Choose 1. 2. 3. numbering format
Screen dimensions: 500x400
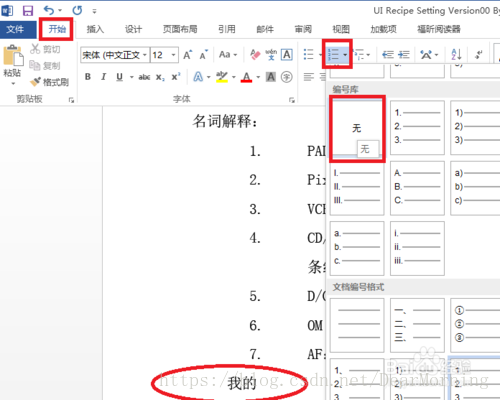coord(417,128)
